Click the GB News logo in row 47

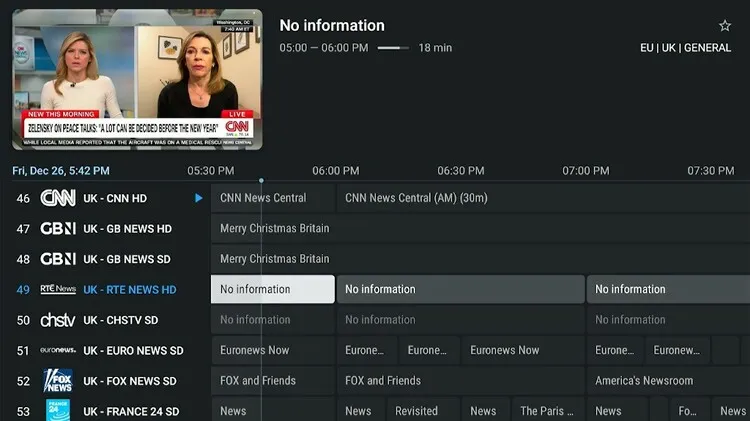58,229
